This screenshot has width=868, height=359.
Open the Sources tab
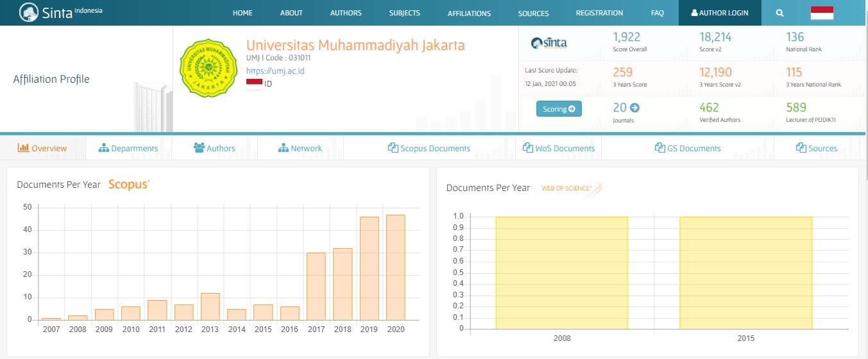click(817, 148)
